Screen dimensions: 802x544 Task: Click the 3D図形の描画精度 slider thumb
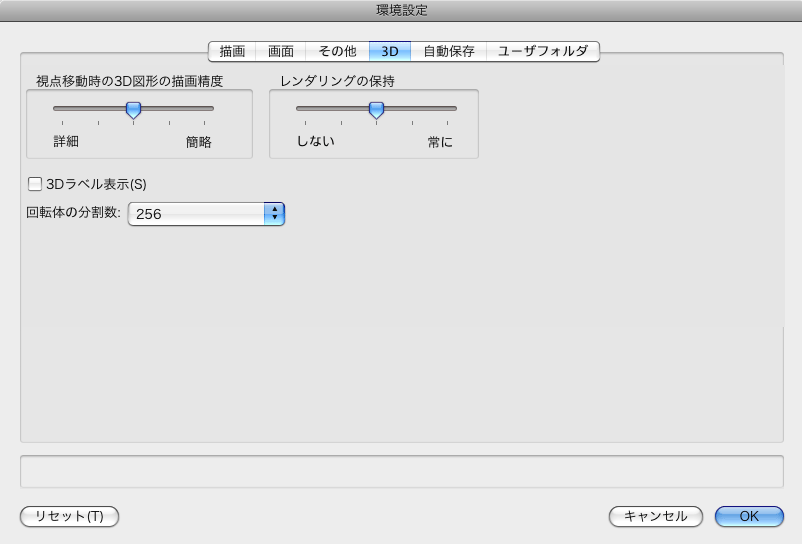133,109
